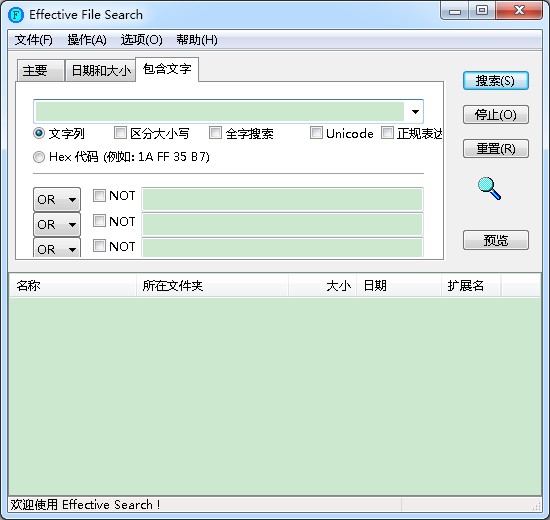Click the 搜索(S) button

496,81
